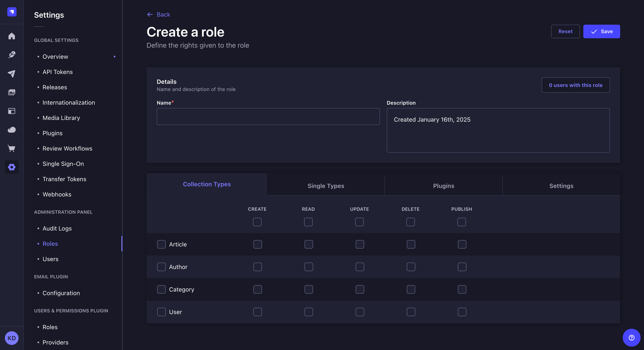Open the Media Library images icon
This screenshot has width=644, height=350.
coord(12,92)
